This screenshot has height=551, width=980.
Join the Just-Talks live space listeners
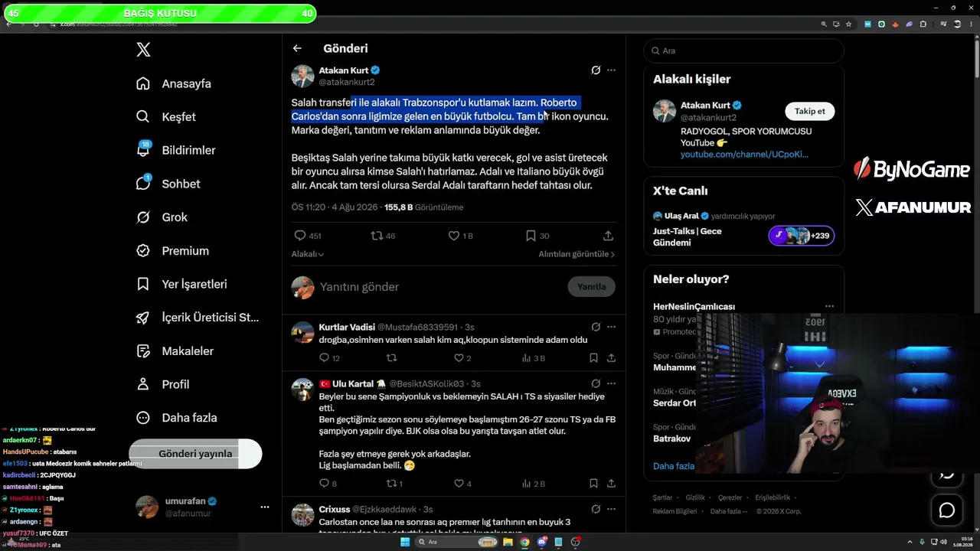[802, 236]
